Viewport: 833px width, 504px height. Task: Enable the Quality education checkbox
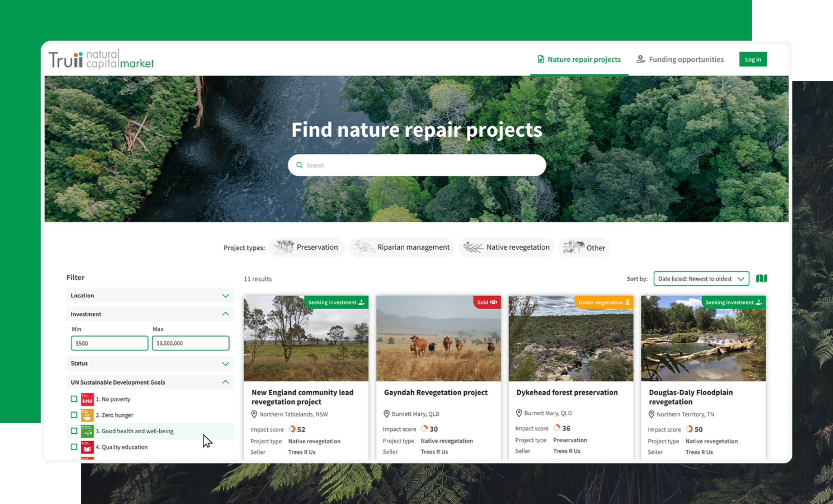pyautogui.click(x=74, y=447)
